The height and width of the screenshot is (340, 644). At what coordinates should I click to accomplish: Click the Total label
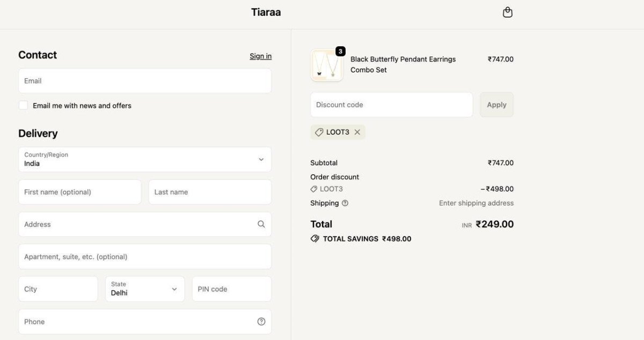point(321,224)
